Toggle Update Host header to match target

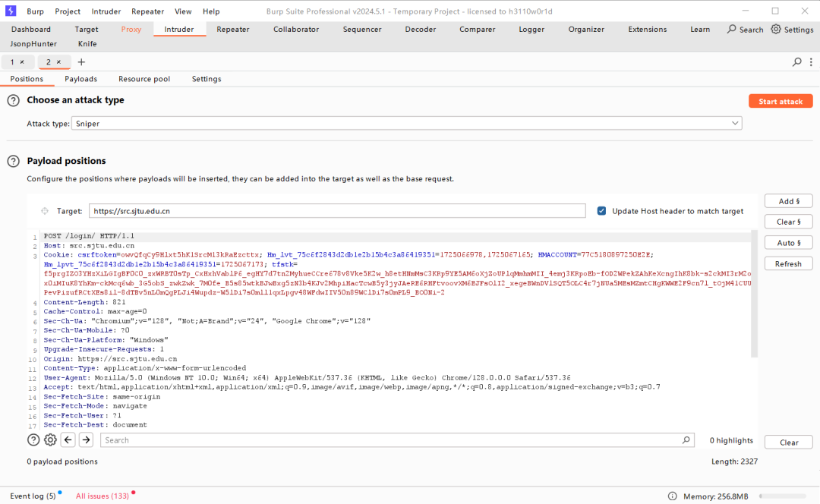[x=601, y=211]
